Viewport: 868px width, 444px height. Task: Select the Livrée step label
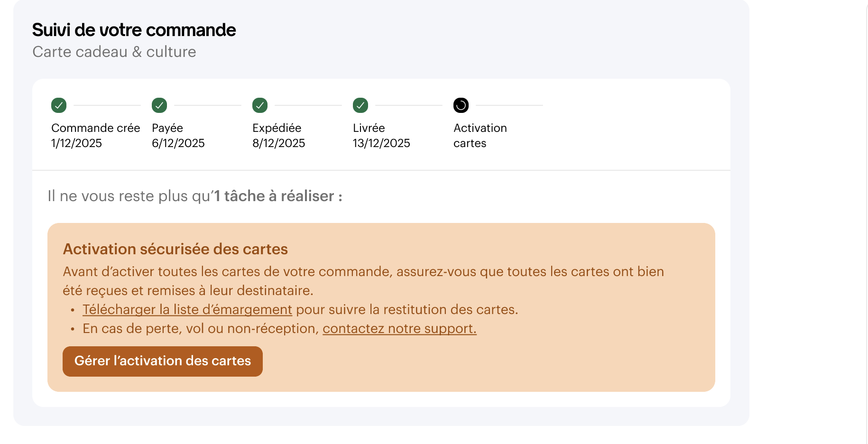pyautogui.click(x=369, y=128)
